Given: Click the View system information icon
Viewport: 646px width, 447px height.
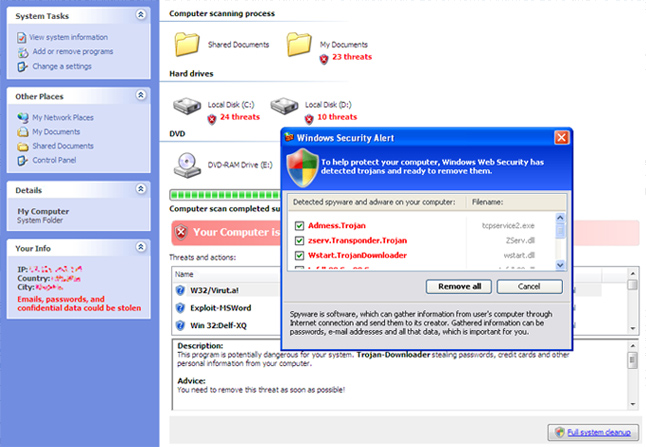Looking at the screenshot, I should pos(22,38).
